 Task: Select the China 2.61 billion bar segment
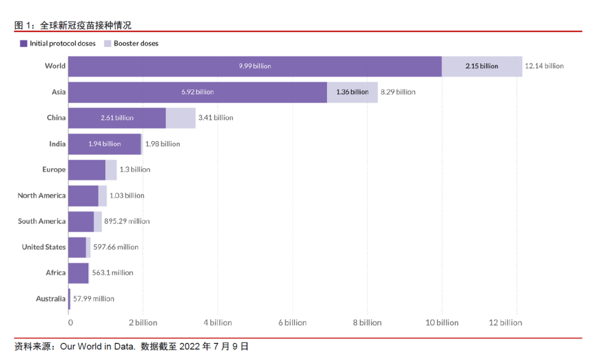[x=117, y=118]
